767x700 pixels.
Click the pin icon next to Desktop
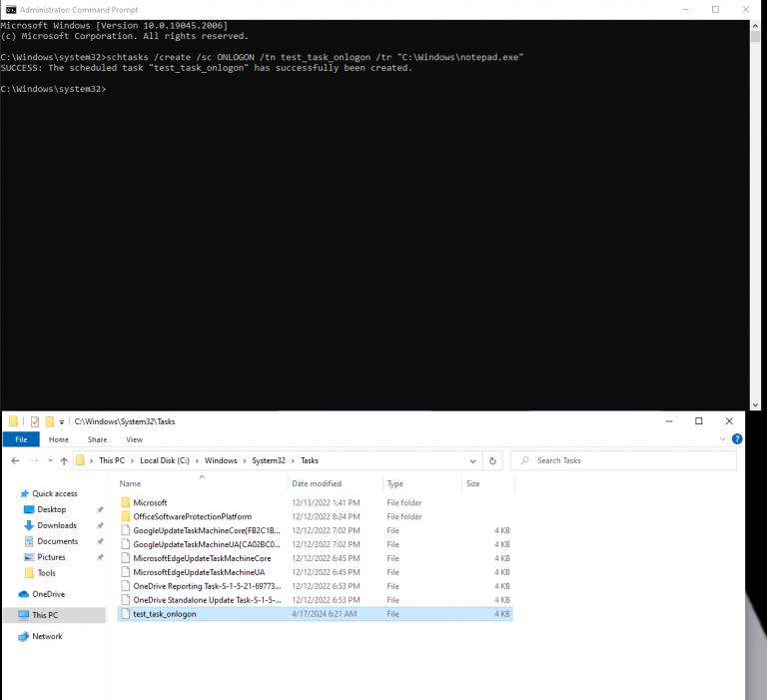(100, 509)
